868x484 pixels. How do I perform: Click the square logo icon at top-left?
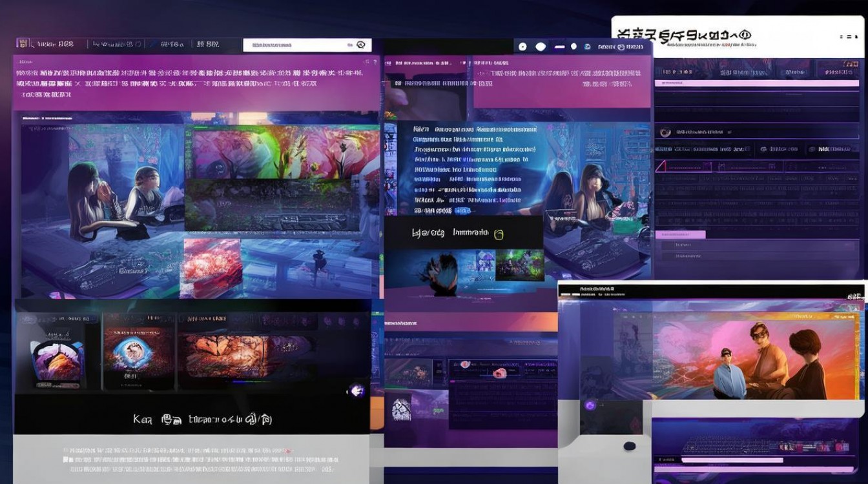pyautogui.click(x=24, y=44)
